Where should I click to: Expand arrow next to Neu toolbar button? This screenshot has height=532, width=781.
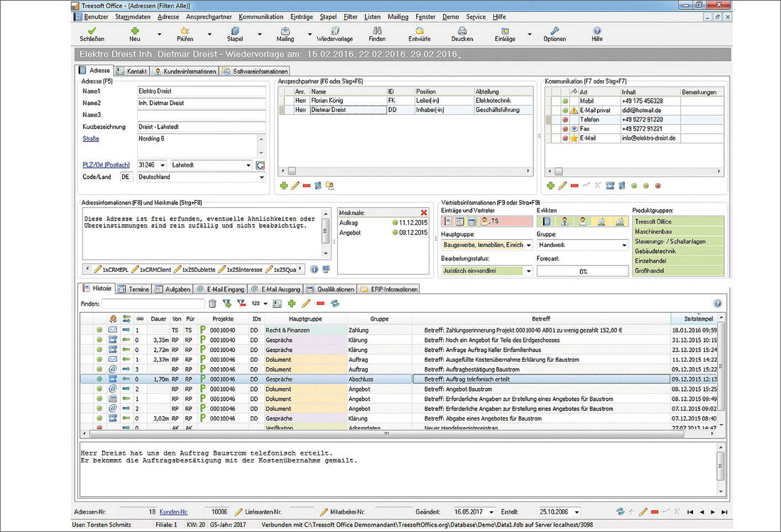click(x=159, y=34)
